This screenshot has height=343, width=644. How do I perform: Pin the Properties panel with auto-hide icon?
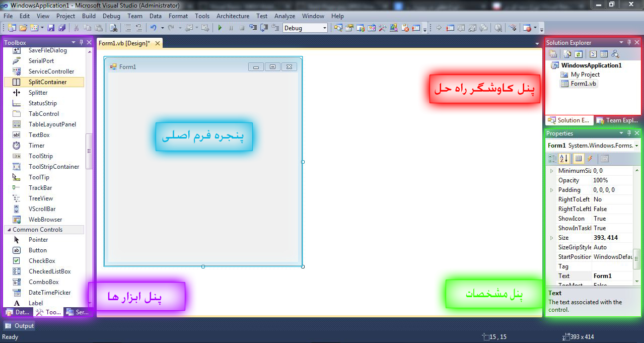[x=629, y=133]
